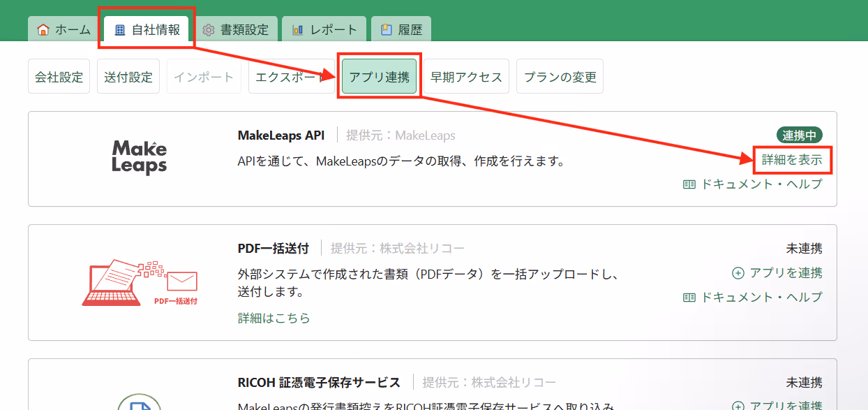Screen dimensions: 868x410
Task: Go to the 履歴 tab
Action: click(x=401, y=29)
